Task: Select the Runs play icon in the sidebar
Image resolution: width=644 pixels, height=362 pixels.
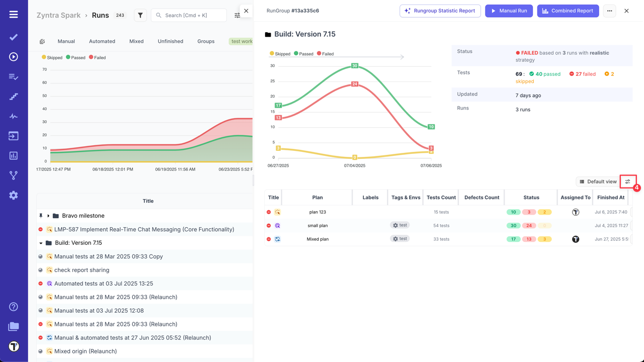Action: point(13,56)
